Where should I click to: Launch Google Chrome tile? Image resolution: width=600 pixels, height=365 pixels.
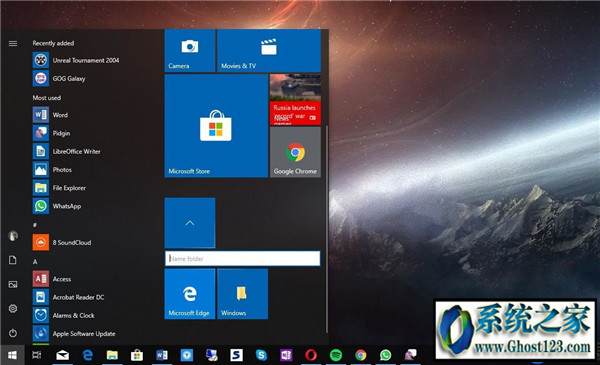coord(295,152)
